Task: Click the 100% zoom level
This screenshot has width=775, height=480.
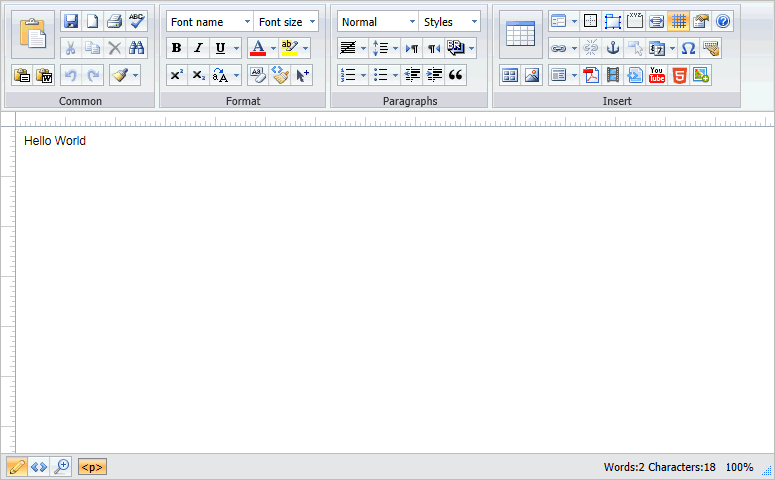Action: (x=739, y=467)
